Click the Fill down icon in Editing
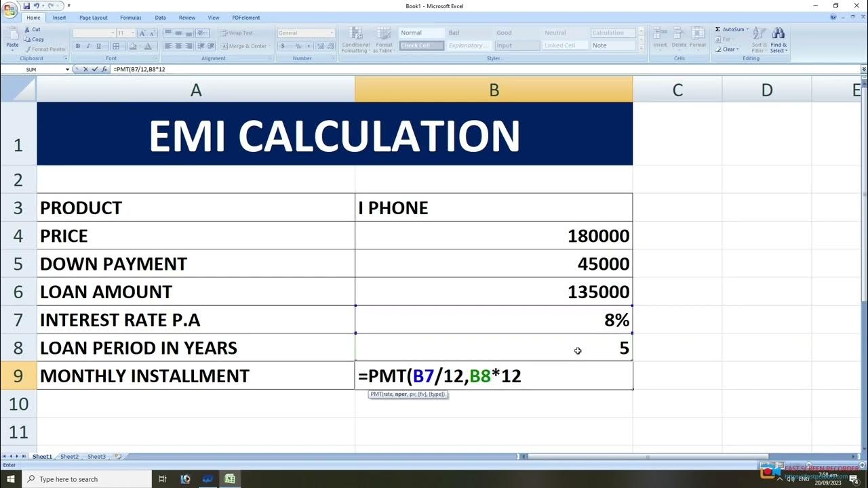 [718, 39]
